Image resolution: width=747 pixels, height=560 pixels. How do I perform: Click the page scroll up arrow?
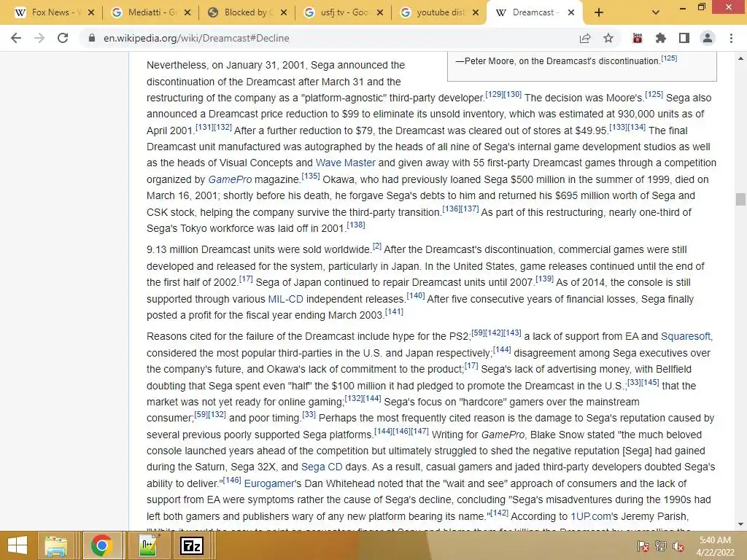click(740, 58)
